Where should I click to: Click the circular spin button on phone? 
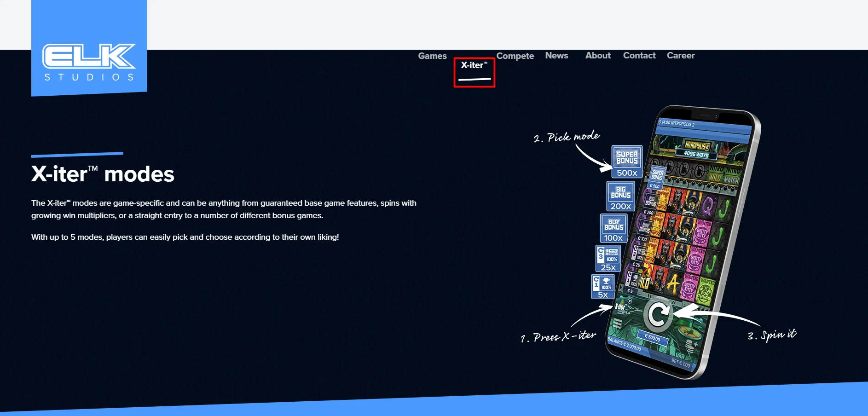659,315
